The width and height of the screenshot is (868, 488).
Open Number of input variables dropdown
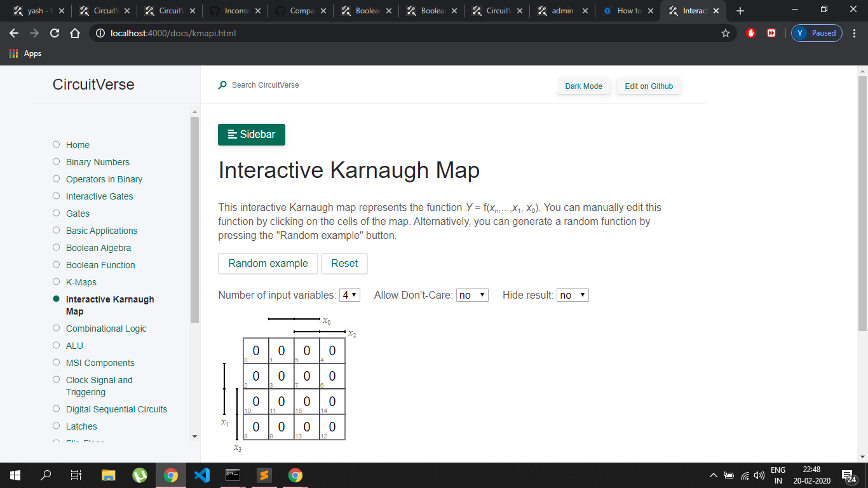(x=350, y=295)
